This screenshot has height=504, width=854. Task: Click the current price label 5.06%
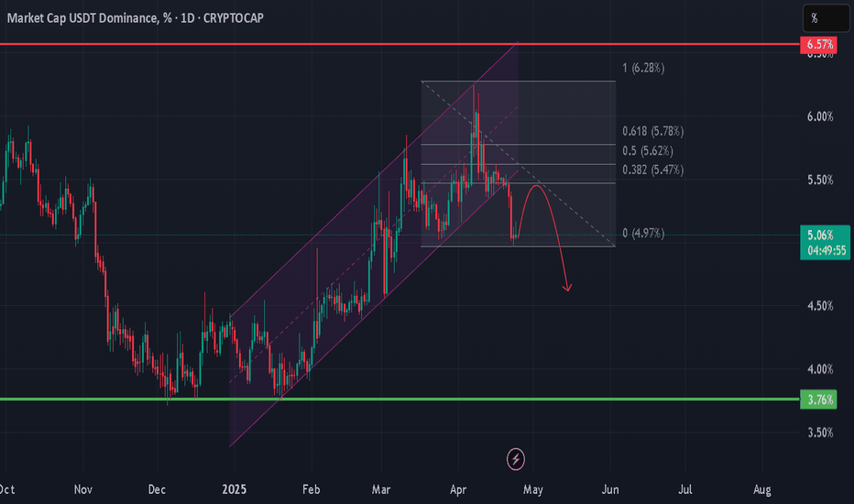[x=820, y=236]
